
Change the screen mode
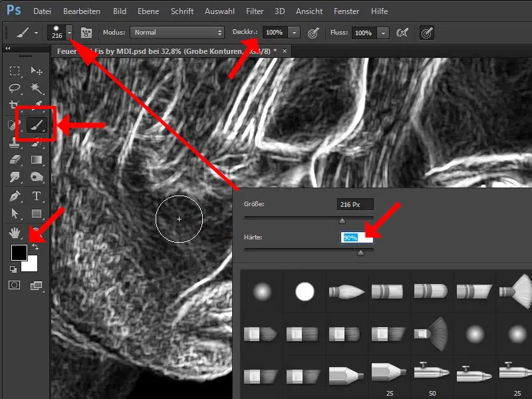coord(36,286)
